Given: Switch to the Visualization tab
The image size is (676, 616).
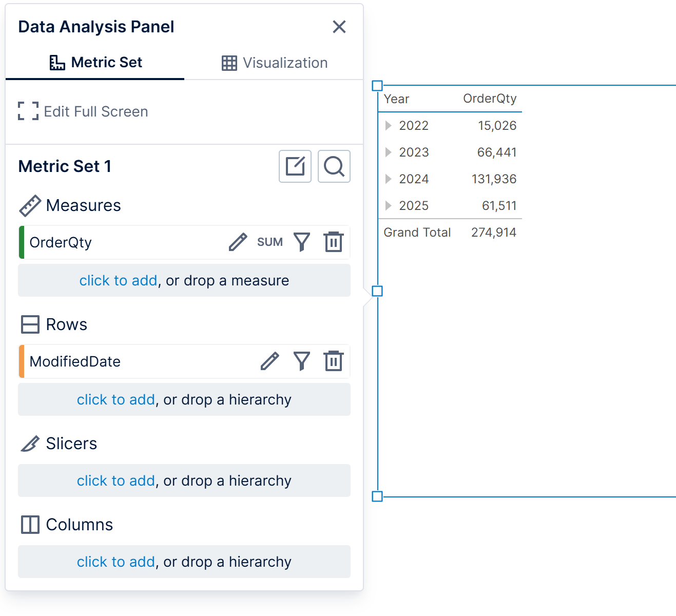Looking at the screenshot, I should click(275, 63).
